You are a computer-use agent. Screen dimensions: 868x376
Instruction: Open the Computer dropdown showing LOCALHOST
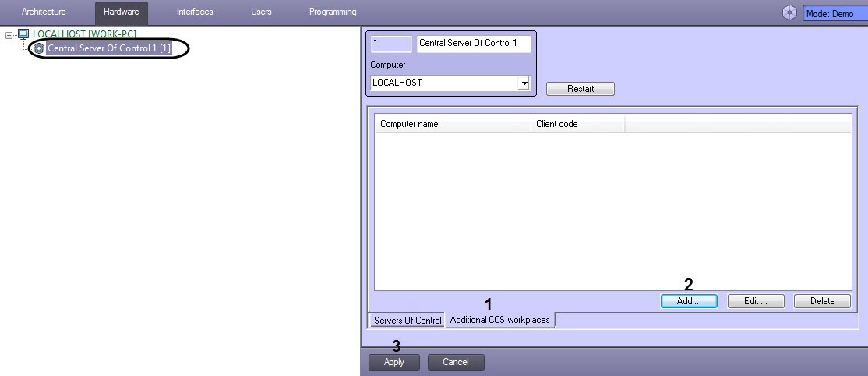point(523,83)
